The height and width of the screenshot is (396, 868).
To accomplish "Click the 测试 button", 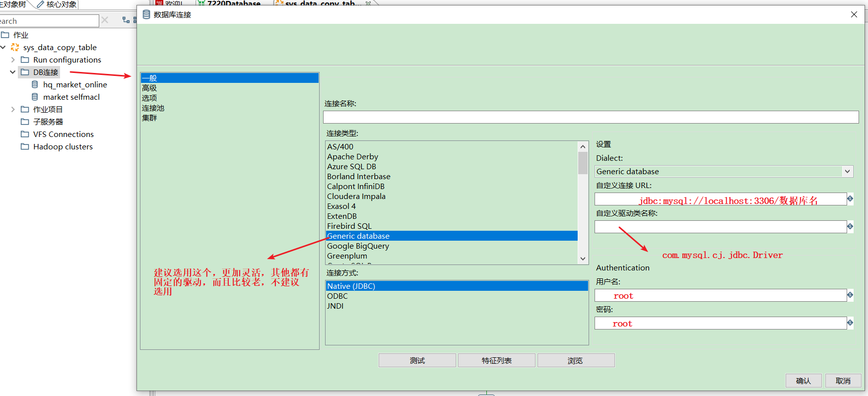I will [x=417, y=360].
